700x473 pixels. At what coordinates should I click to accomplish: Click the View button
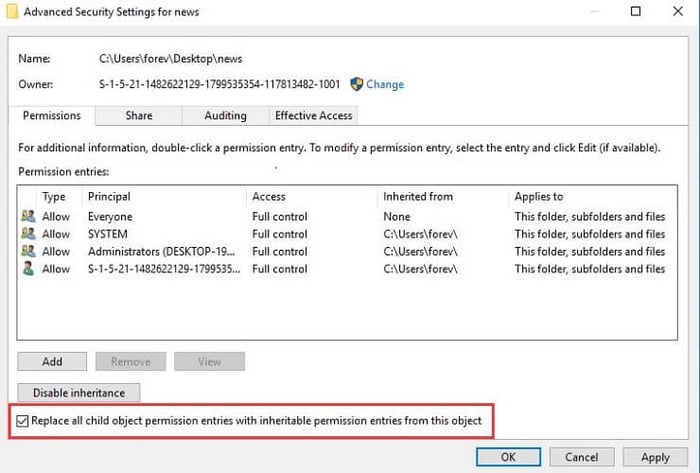(209, 361)
